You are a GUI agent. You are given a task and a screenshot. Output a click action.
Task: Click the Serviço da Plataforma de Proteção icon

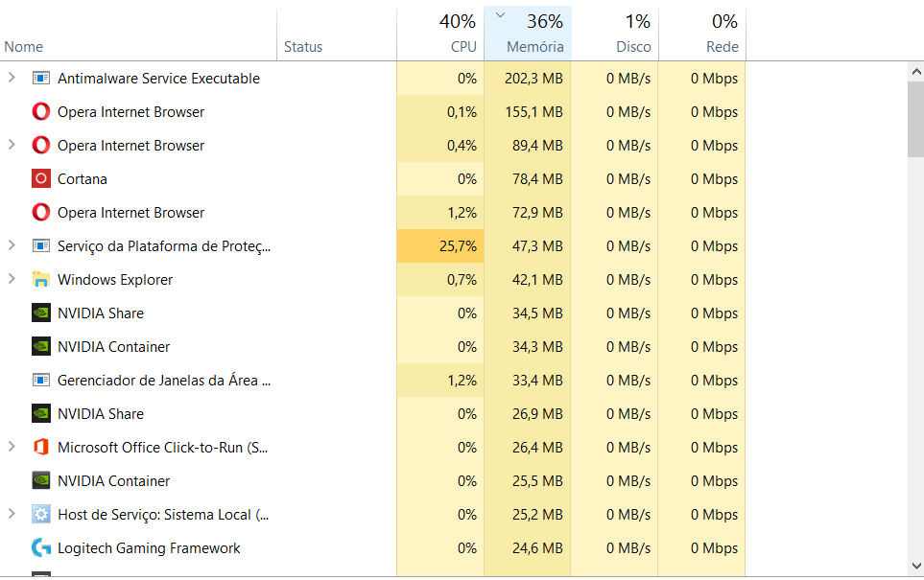point(40,246)
